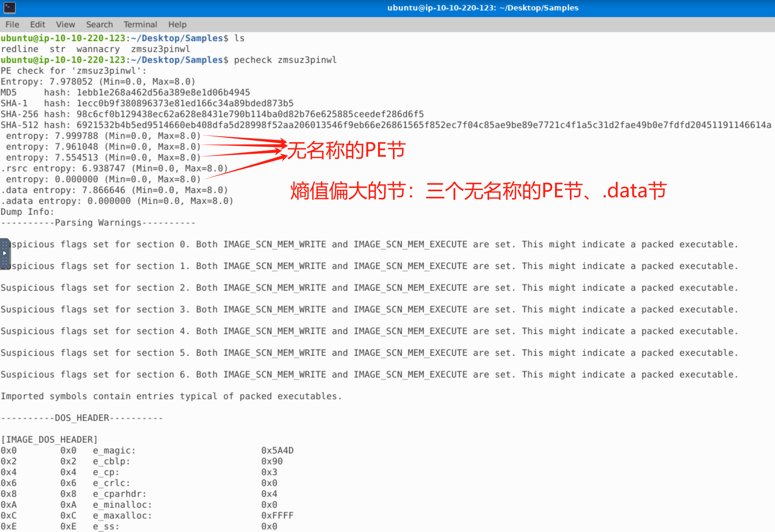
Task: Click the '.adata entropy: 0.000000' line
Action: click(117, 201)
